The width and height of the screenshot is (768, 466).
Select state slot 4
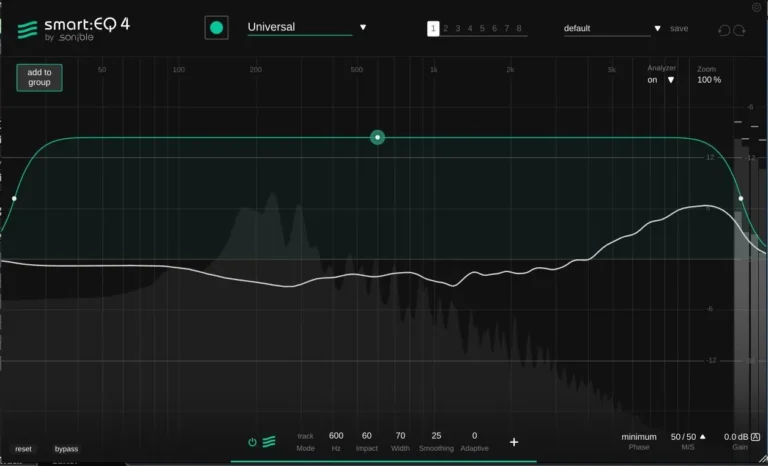coord(470,28)
